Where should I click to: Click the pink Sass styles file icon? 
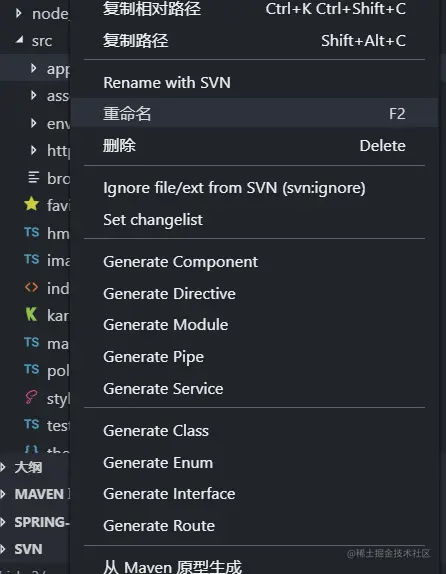pyautogui.click(x=31, y=397)
